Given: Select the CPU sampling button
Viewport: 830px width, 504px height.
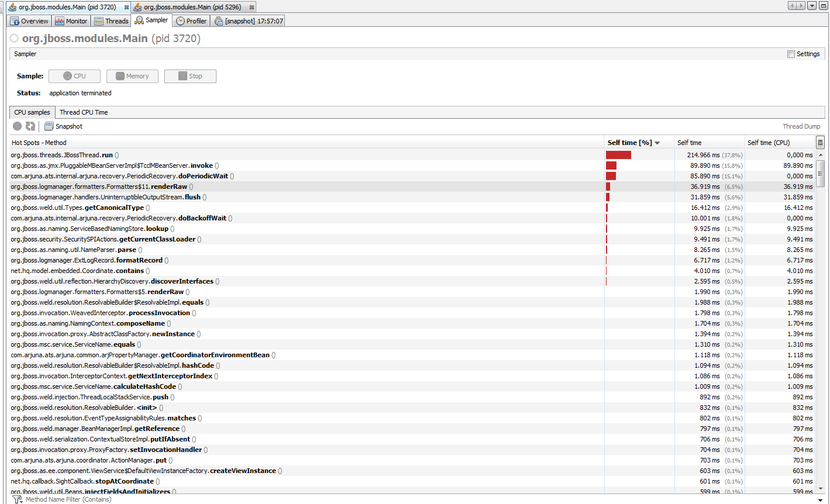Looking at the screenshot, I should click(74, 76).
